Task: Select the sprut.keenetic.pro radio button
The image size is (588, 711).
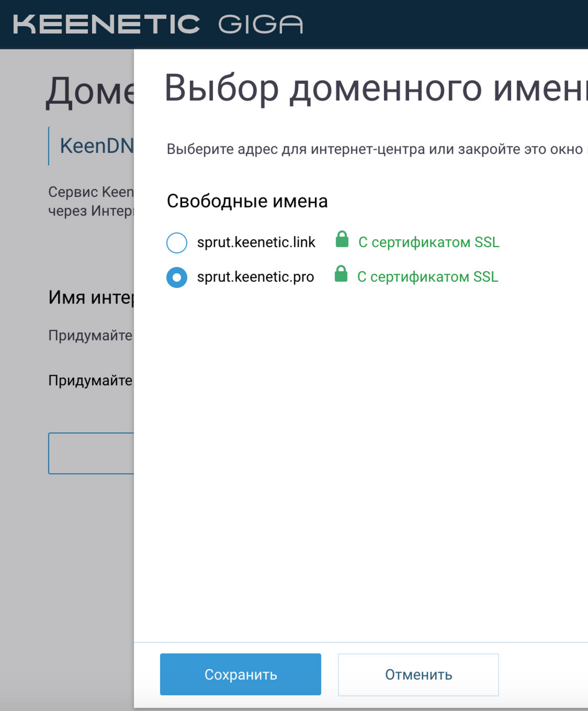Action: (177, 277)
